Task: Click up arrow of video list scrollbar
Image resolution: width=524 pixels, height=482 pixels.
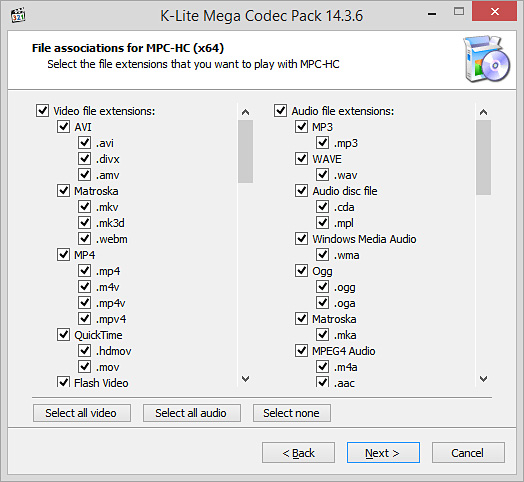Action: (x=246, y=112)
